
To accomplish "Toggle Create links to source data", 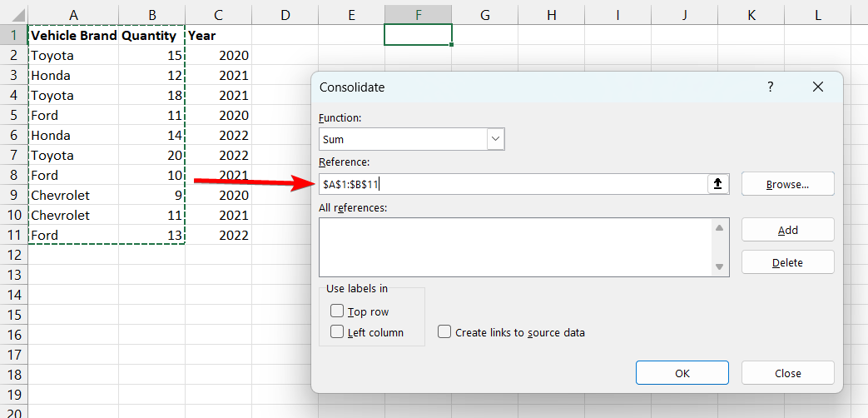I will (x=445, y=332).
